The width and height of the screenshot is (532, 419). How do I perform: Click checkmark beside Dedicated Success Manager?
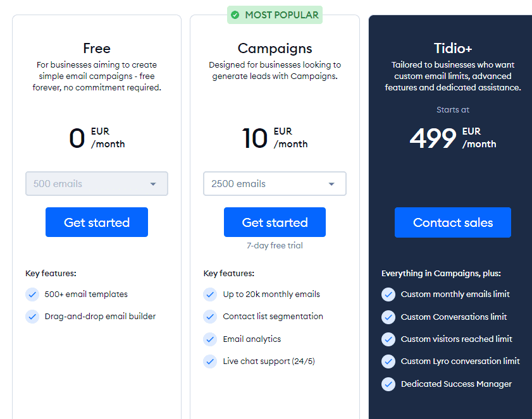388,384
